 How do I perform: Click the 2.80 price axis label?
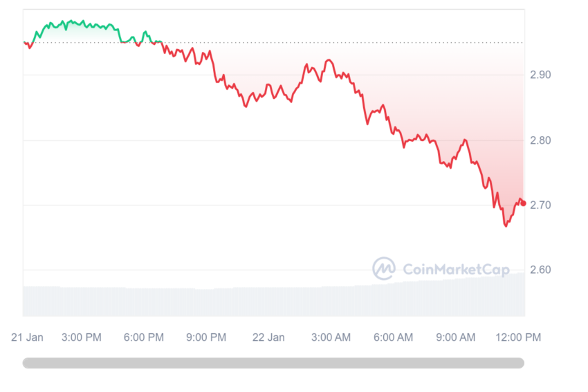pyautogui.click(x=540, y=140)
